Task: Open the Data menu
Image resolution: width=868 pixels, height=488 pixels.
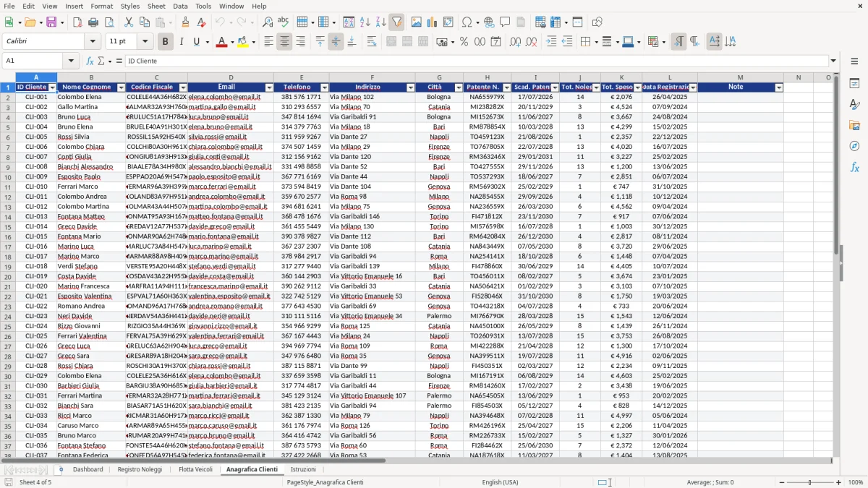Action: [180, 6]
